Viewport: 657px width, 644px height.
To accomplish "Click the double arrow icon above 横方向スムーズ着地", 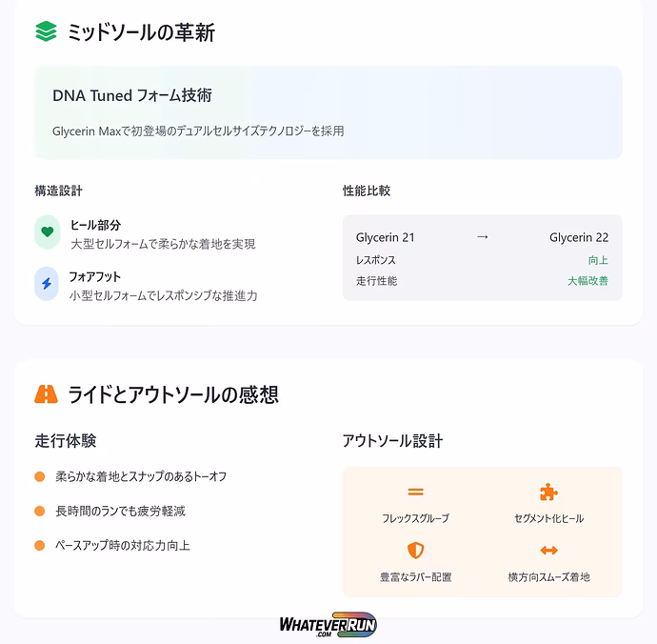I will pyautogui.click(x=548, y=551).
